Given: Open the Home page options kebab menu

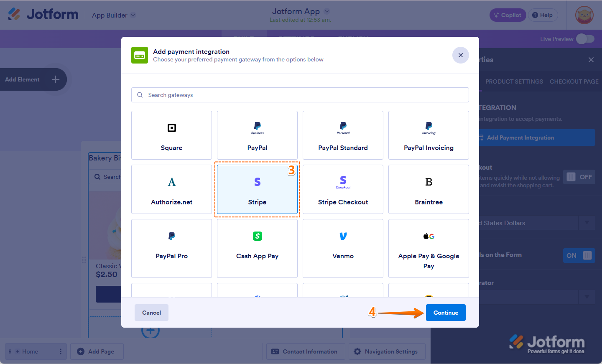Looking at the screenshot, I should pos(61,351).
